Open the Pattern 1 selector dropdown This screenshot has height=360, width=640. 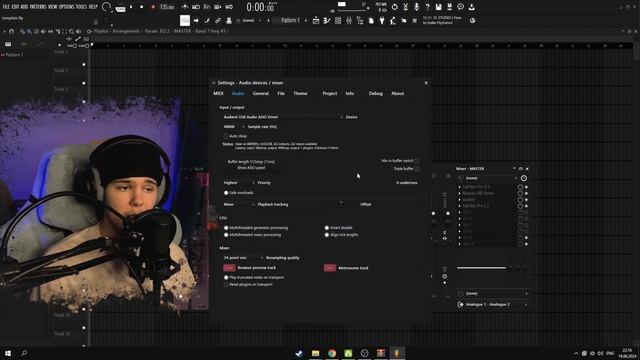[290, 20]
